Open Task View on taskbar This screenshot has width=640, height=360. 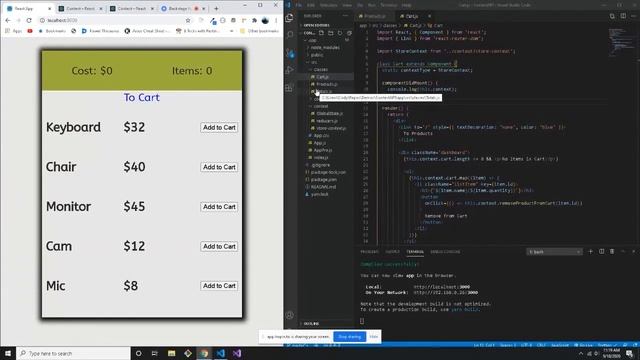(x=155, y=353)
